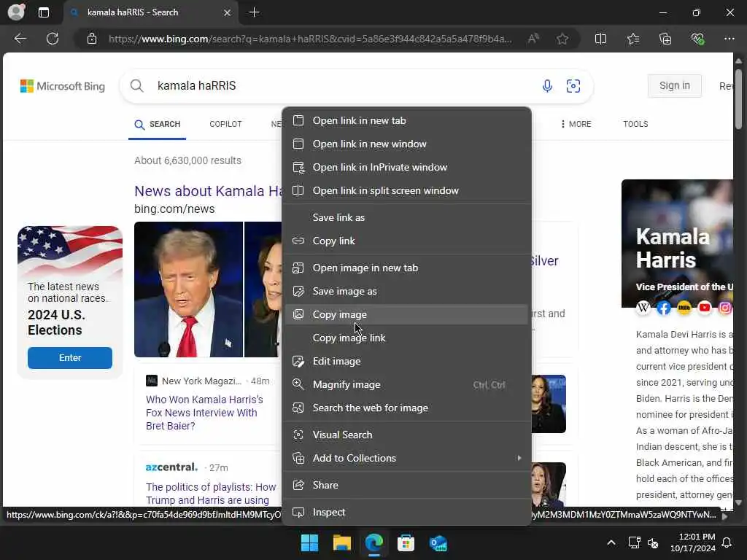The height and width of the screenshot is (560, 747).
Task: Switch to the COPILOT tab
Action: point(225,124)
